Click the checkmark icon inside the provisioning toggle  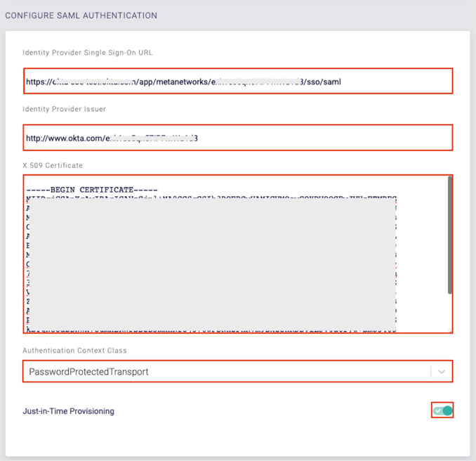coord(438,410)
